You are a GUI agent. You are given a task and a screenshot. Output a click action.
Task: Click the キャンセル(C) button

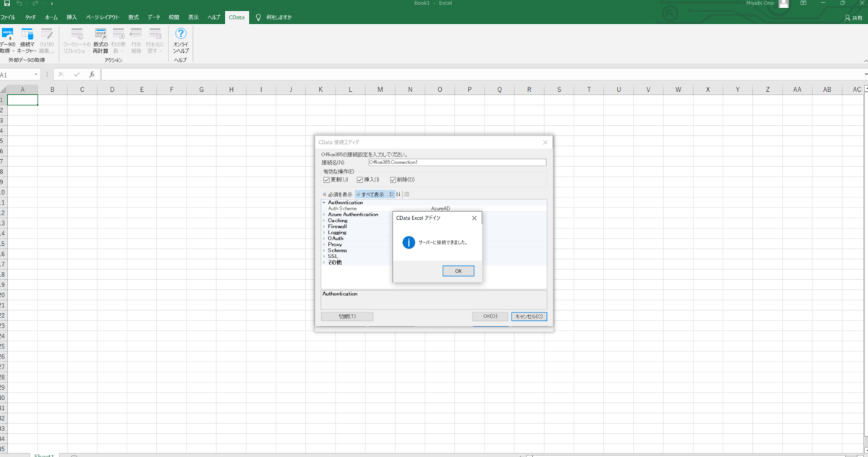point(529,317)
